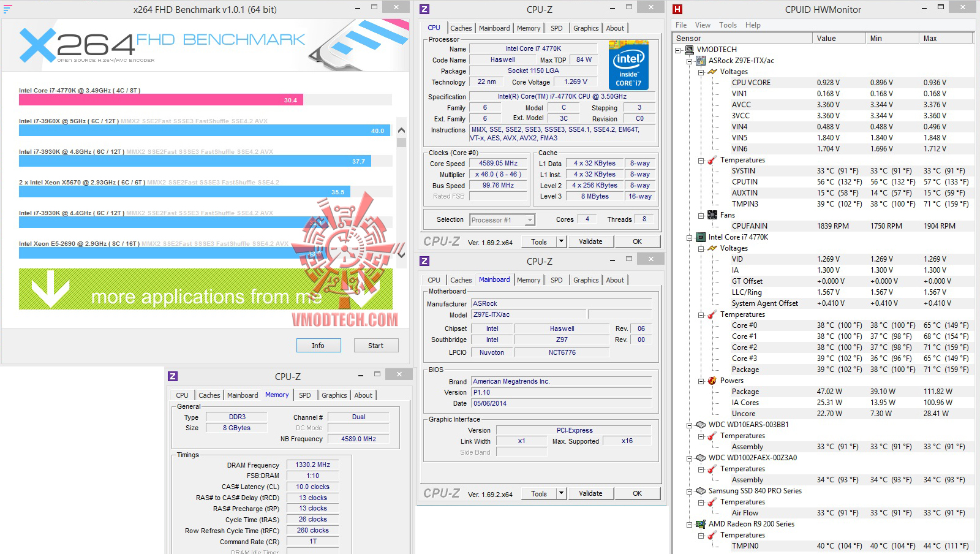Click the CPU-Z logo icon in the window showing the CPU tab

[x=424, y=9]
